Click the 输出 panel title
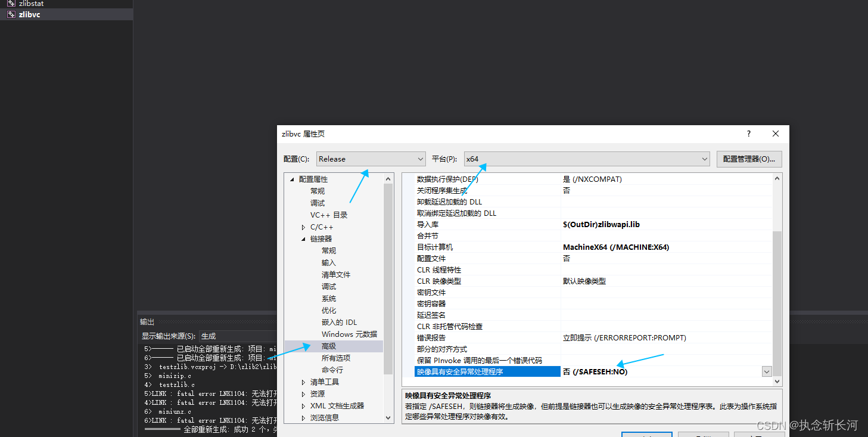This screenshot has width=868, height=437. [147, 321]
